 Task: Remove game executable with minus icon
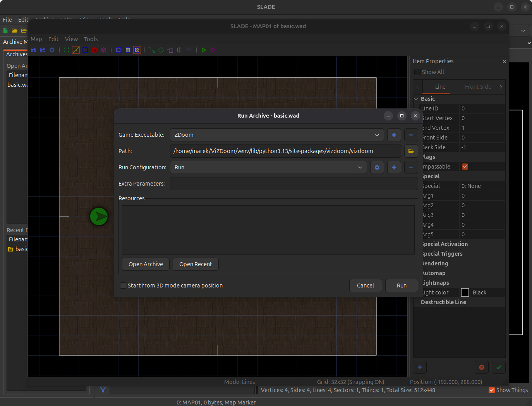pyautogui.click(x=411, y=135)
